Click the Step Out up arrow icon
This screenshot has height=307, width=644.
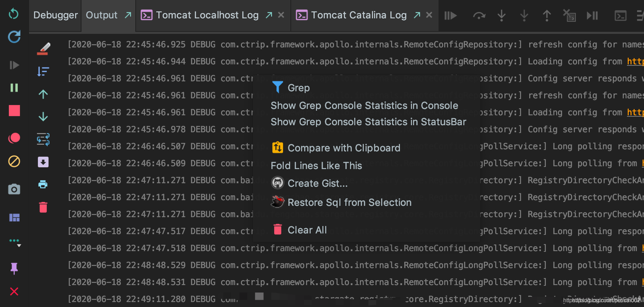tap(547, 16)
